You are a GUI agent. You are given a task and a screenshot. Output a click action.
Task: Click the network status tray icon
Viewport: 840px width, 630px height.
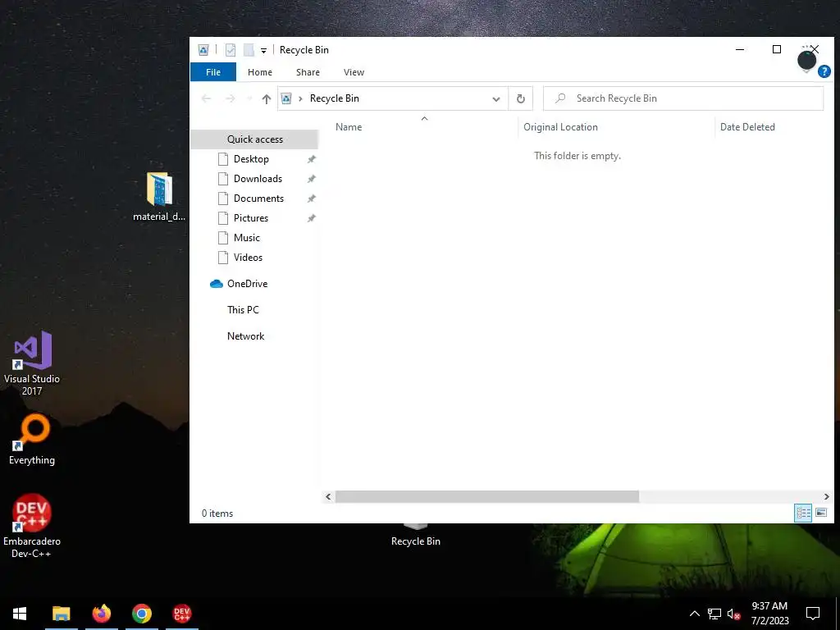(x=714, y=614)
